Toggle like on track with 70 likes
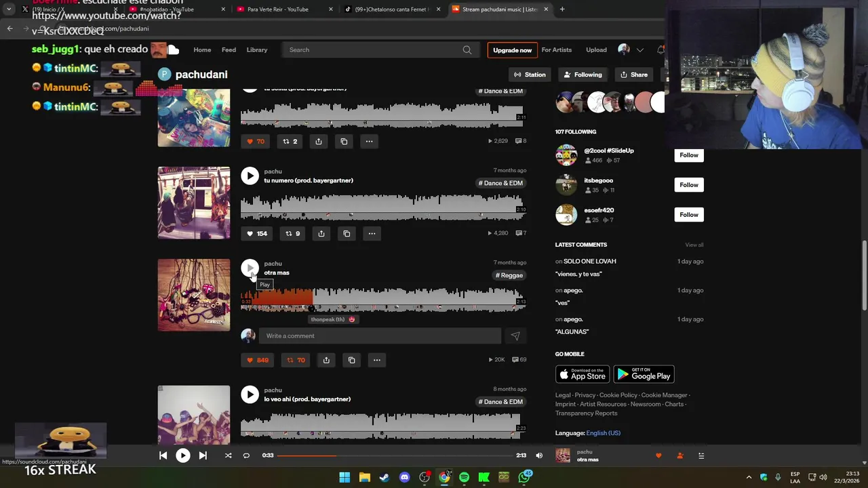The image size is (868, 488). point(255,141)
